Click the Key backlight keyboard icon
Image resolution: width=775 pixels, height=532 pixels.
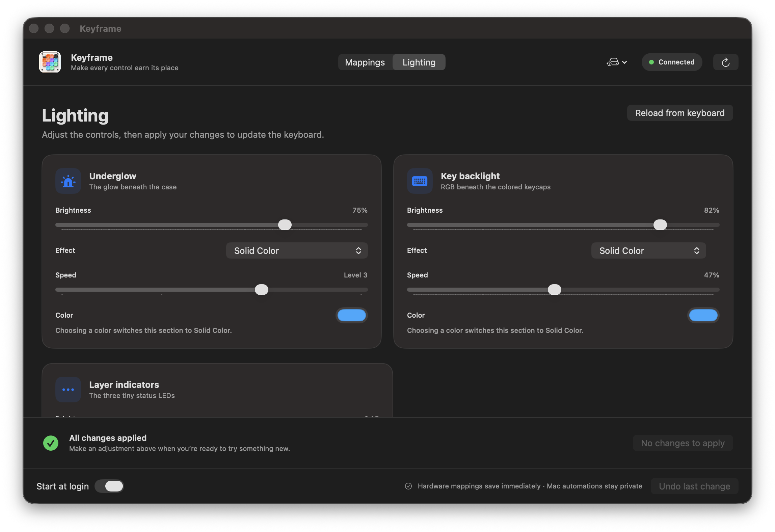(x=420, y=181)
